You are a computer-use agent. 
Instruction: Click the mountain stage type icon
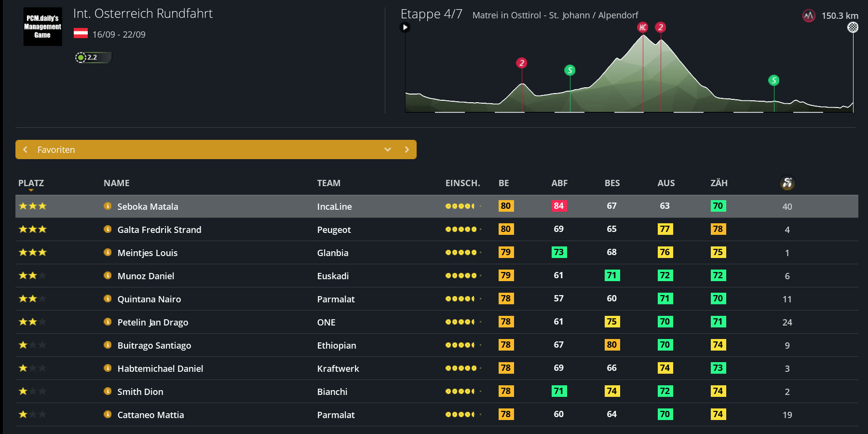coord(808,16)
